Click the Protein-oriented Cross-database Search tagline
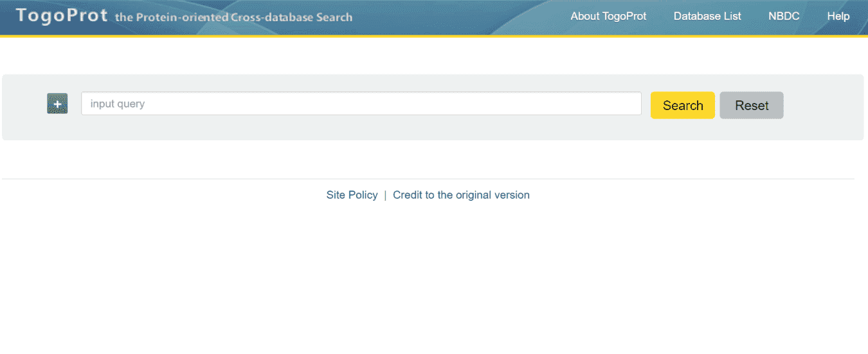The width and height of the screenshot is (868, 354). [233, 17]
